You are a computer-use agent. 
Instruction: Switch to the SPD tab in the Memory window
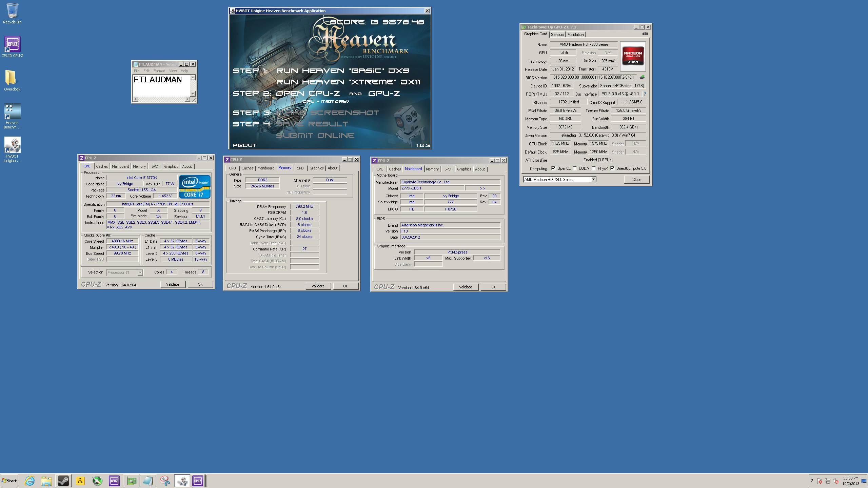coord(300,168)
